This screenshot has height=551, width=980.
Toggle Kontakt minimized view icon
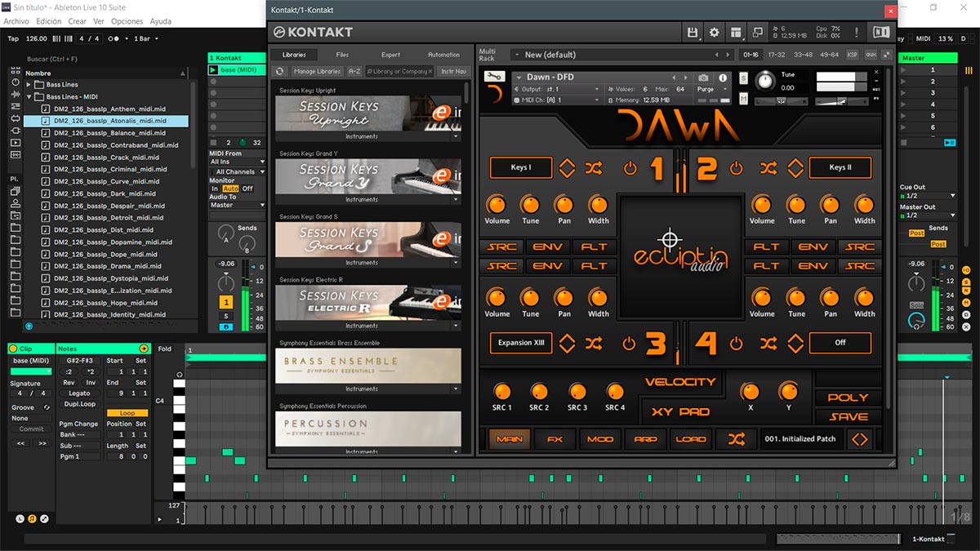click(757, 32)
